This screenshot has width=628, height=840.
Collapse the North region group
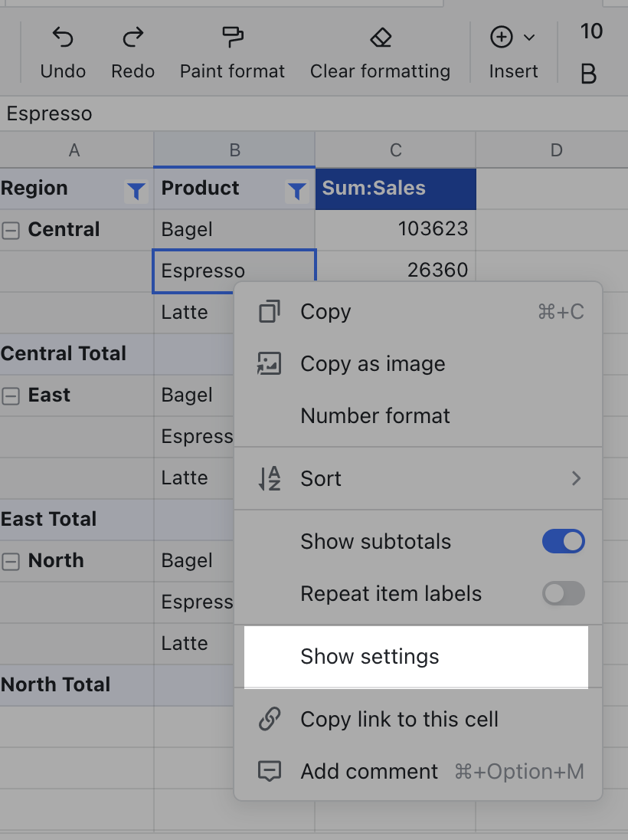pos(11,561)
